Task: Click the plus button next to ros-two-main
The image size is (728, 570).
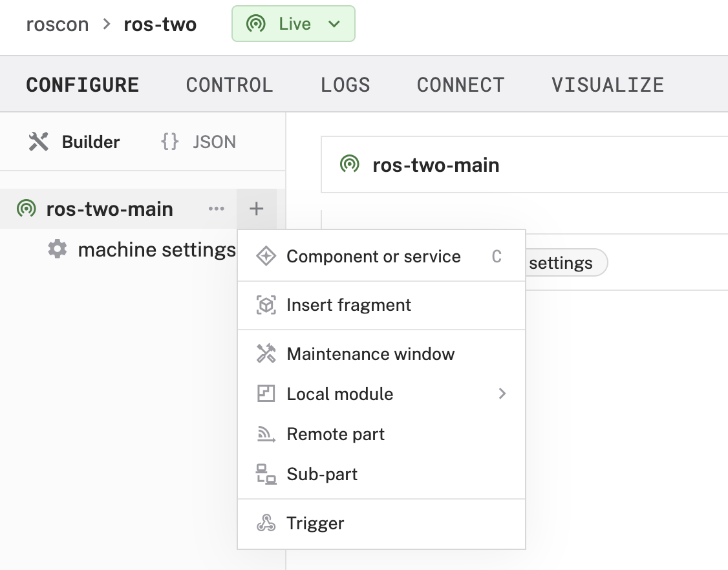Action: (256, 209)
